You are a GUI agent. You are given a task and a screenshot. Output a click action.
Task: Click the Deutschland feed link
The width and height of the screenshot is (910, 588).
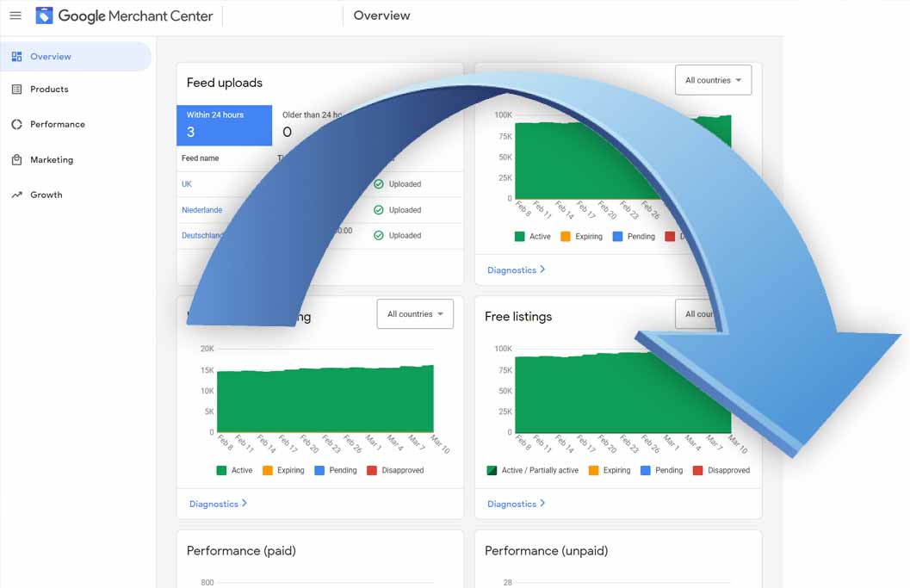coord(202,236)
